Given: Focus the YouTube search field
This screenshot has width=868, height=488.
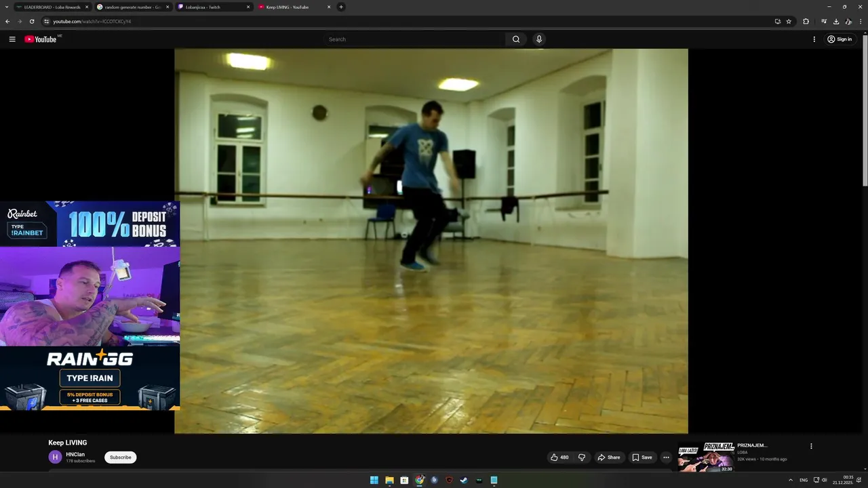Looking at the screenshot, I should pos(414,39).
